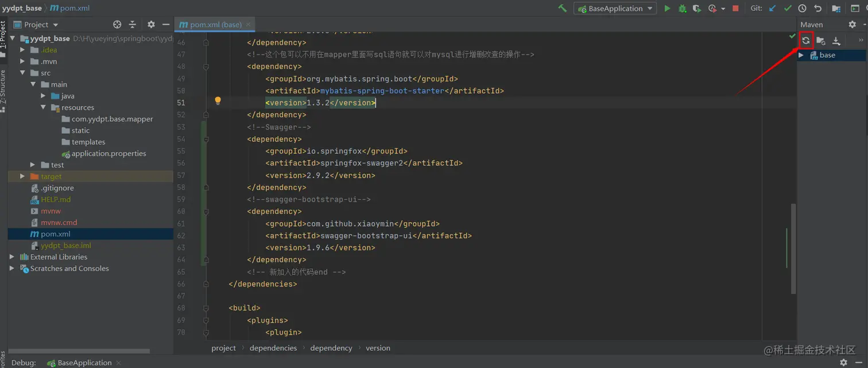Image resolution: width=868 pixels, height=368 pixels.
Task: Open application.properties in the project tree
Action: point(108,153)
